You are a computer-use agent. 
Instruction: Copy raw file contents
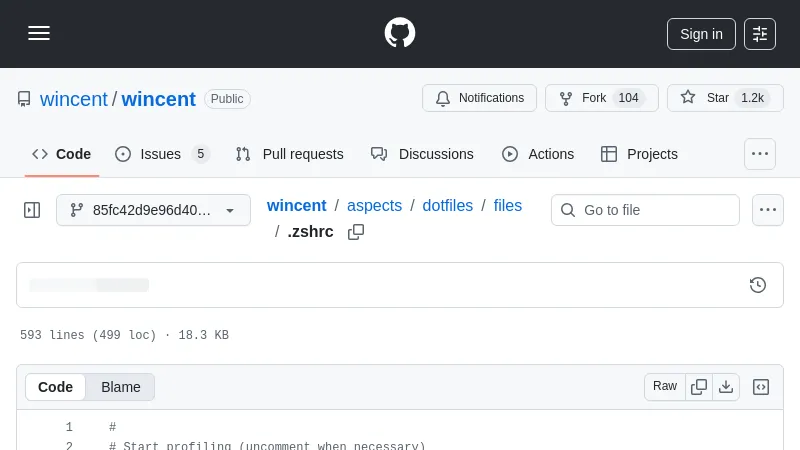click(x=699, y=387)
